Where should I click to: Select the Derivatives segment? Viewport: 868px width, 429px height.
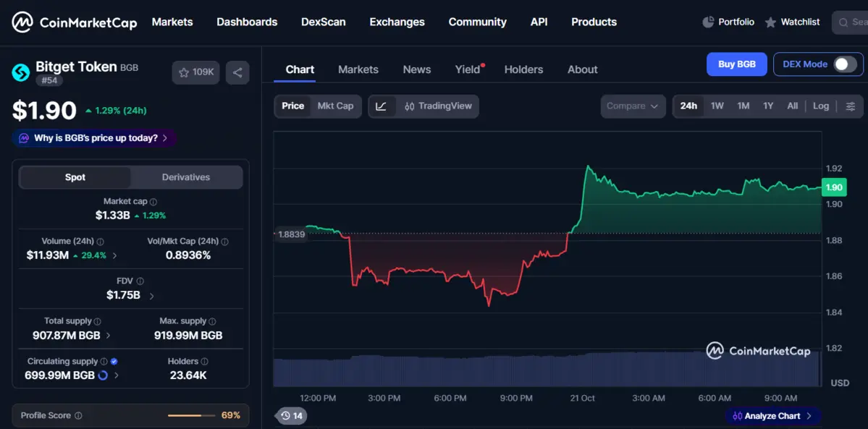point(186,177)
